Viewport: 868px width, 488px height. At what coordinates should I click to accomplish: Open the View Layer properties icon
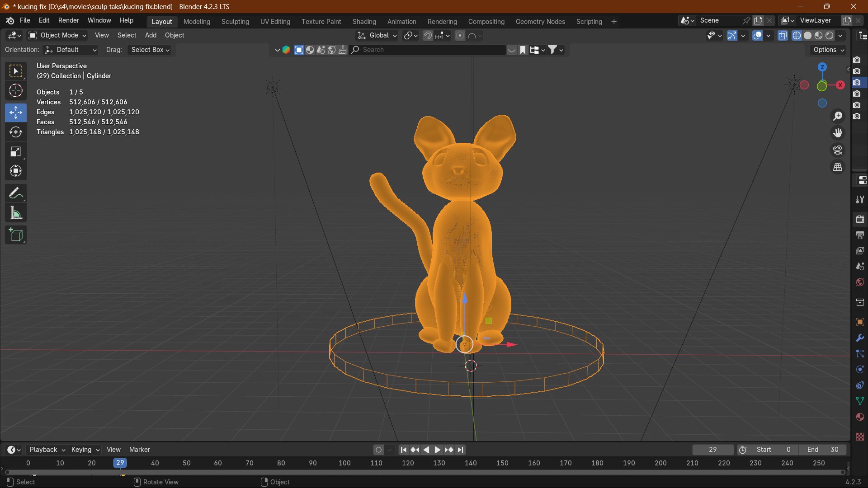(x=860, y=251)
